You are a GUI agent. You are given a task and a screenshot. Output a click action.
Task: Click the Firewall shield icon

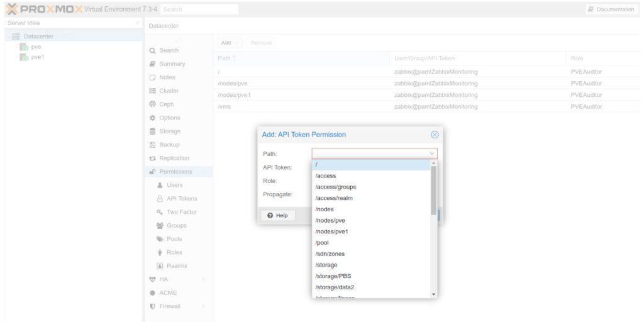pos(152,306)
